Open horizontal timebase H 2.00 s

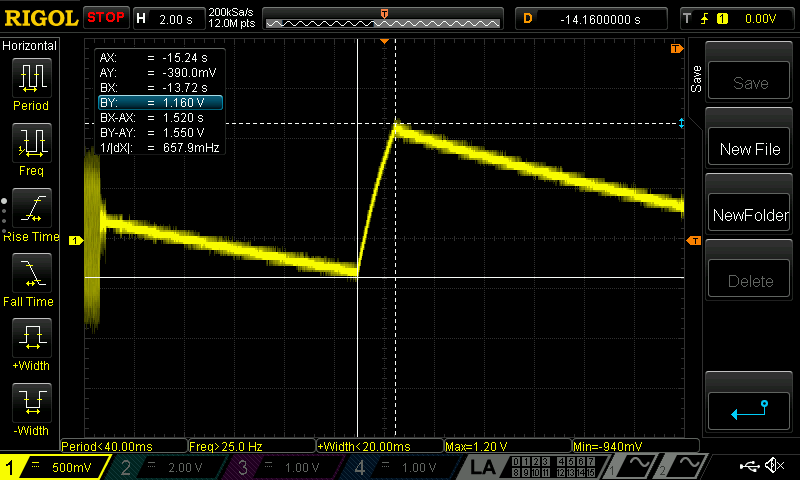pyautogui.click(x=168, y=18)
